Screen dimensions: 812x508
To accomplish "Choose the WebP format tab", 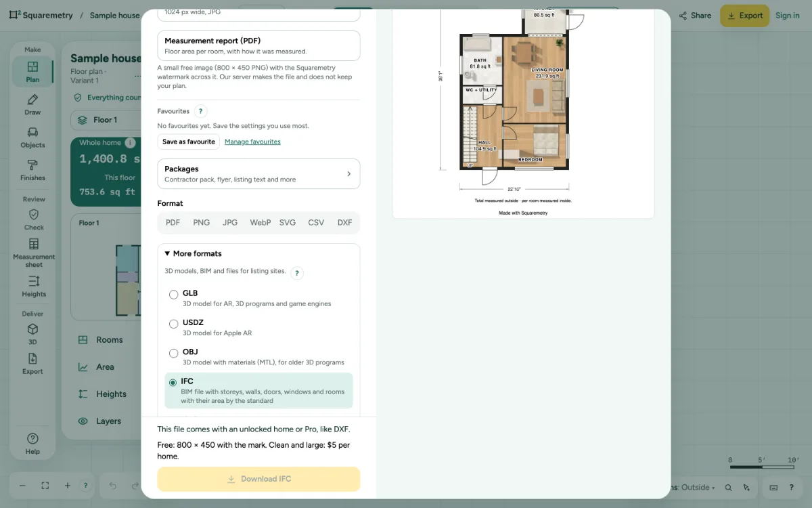I will click(261, 223).
